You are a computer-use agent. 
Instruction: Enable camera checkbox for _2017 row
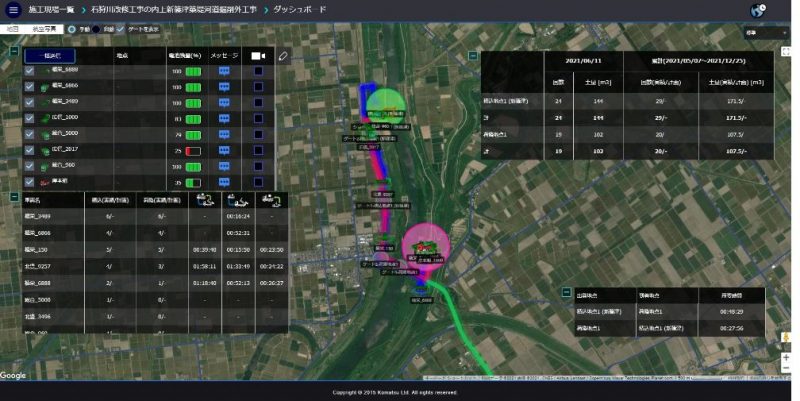pos(259,151)
